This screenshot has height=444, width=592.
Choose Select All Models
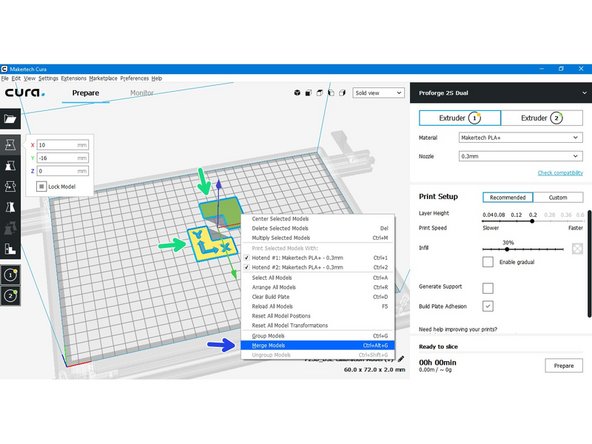pos(318,278)
